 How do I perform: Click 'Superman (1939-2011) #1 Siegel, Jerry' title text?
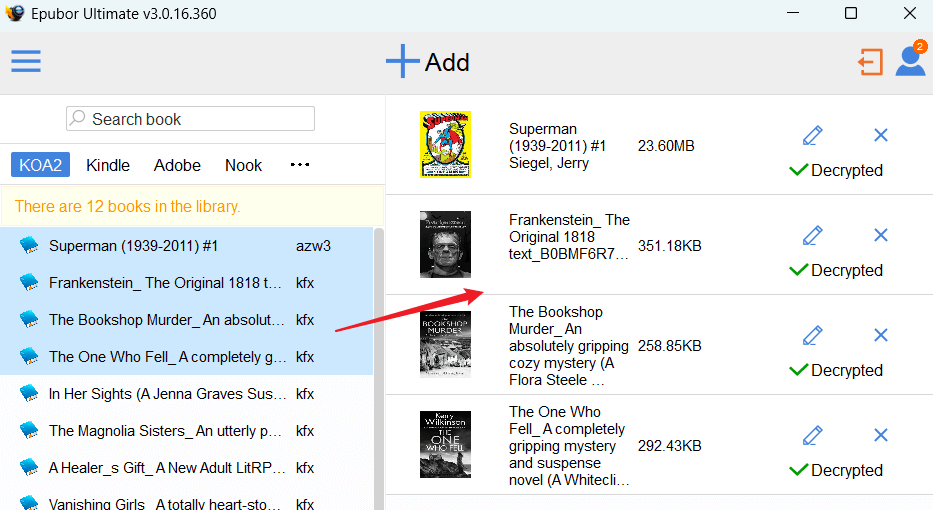557,146
